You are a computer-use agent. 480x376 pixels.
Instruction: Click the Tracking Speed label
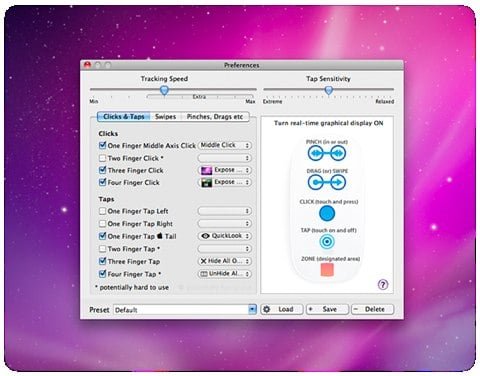(164, 79)
